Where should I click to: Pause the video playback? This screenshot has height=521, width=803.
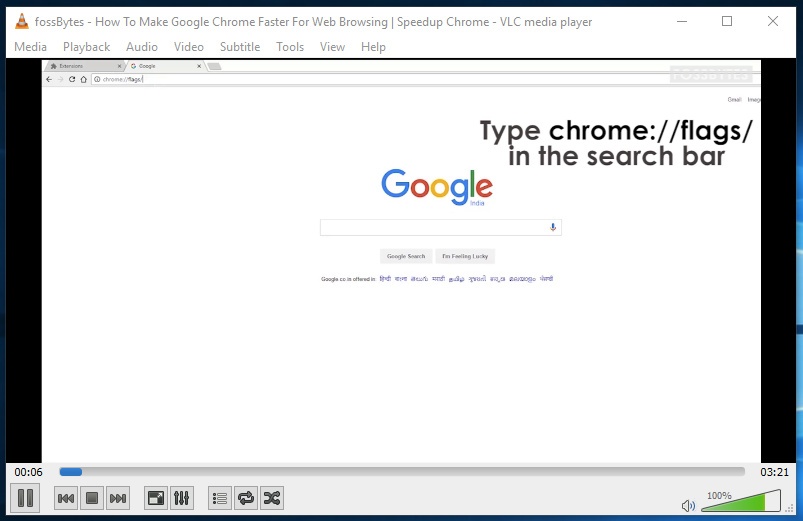26,497
